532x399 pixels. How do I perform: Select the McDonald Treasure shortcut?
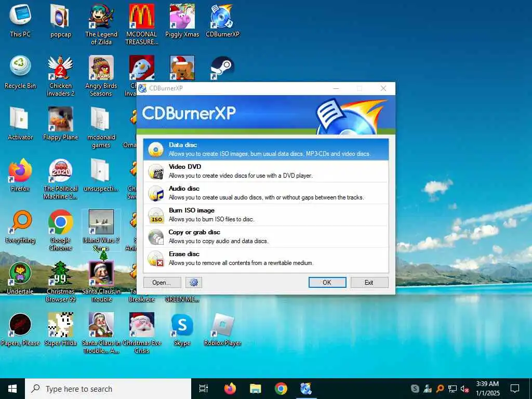pos(142,24)
